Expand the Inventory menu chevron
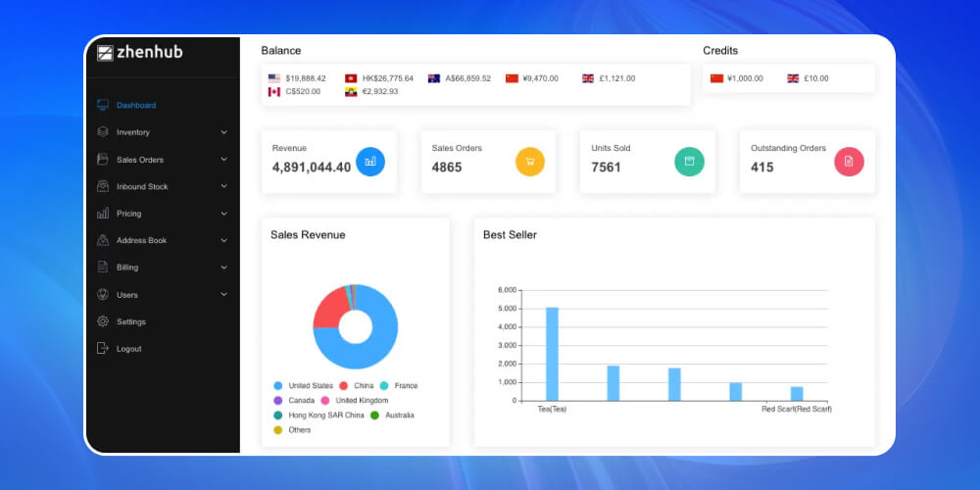The width and height of the screenshot is (980, 490). pyautogui.click(x=224, y=132)
